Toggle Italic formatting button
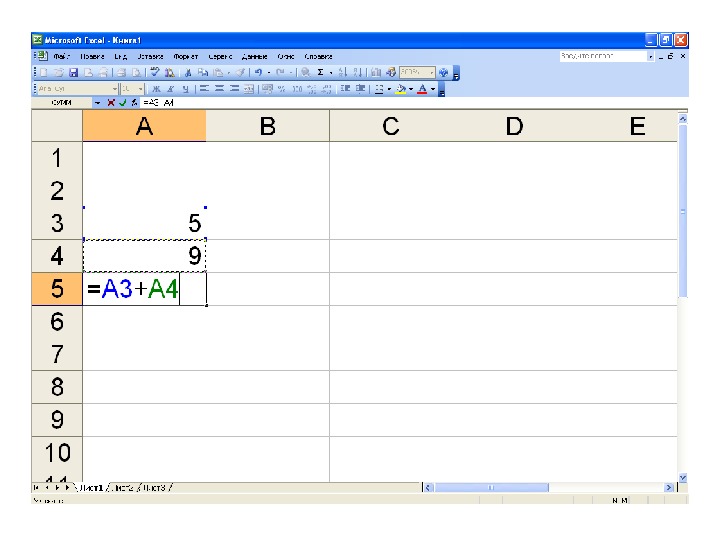720x540 pixels. click(x=171, y=88)
